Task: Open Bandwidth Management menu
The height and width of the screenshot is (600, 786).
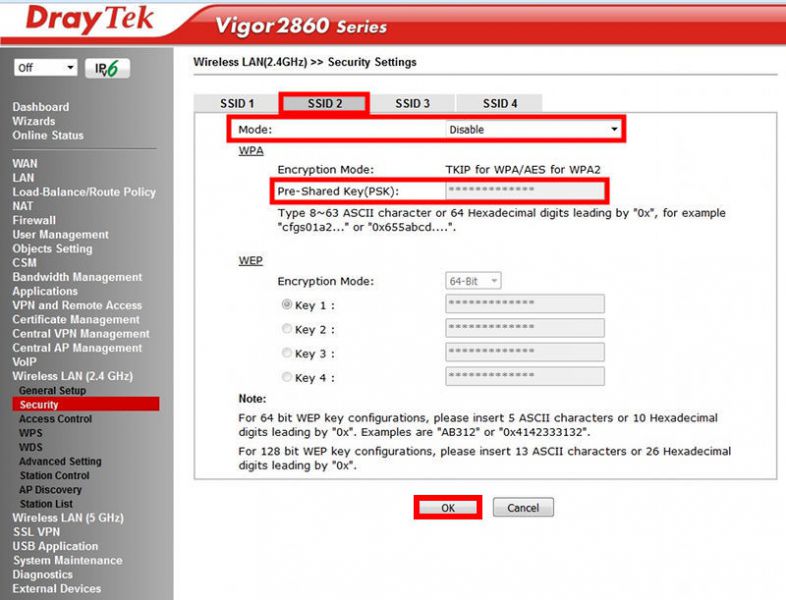Action: pos(77,277)
